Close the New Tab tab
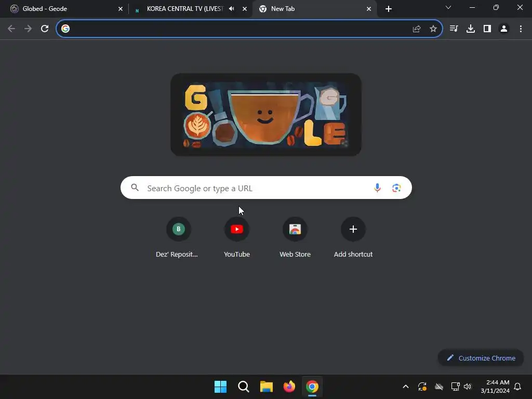Viewport: 532px width, 399px height. (x=369, y=9)
